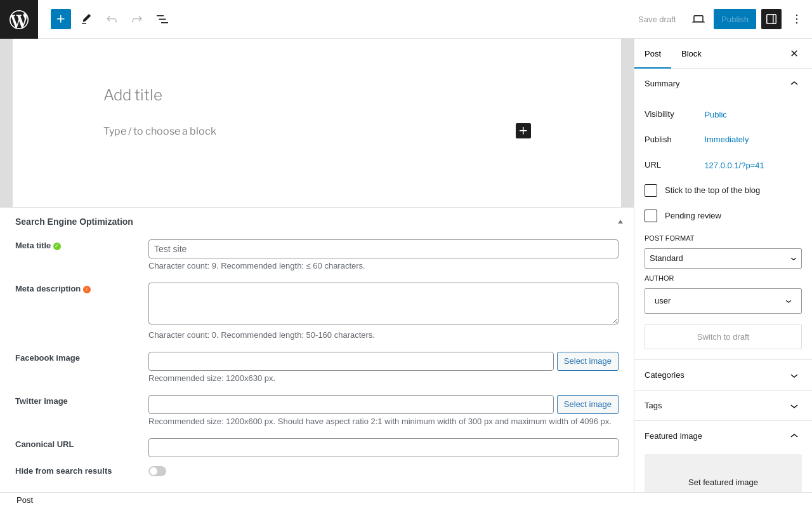Select the pencil Tools icon
Viewport: 812px width, 508px height.
click(86, 19)
